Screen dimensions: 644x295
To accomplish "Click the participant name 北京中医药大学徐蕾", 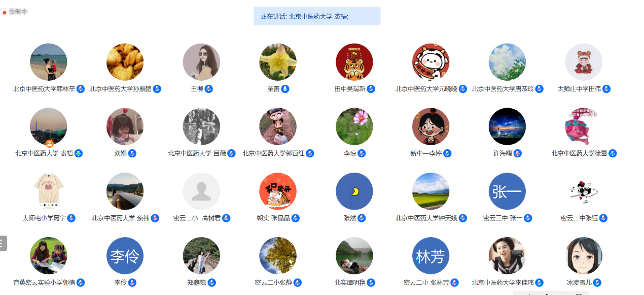I will click(x=579, y=153).
